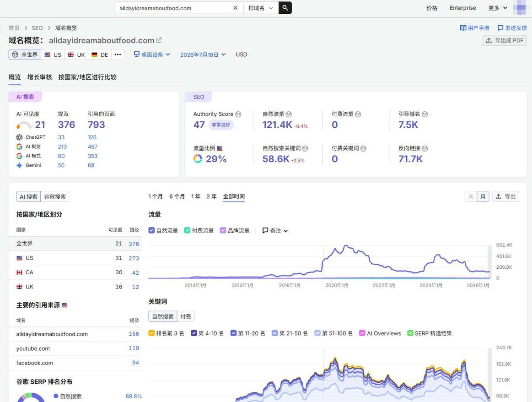
Task: Select the 全部时间 time range
Action: click(x=234, y=196)
